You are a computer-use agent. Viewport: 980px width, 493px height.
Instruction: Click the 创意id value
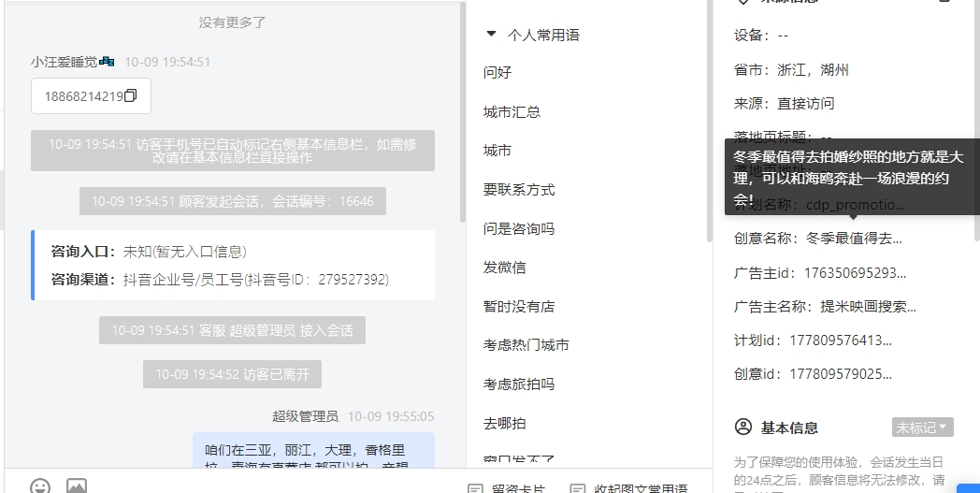click(841, 374)
